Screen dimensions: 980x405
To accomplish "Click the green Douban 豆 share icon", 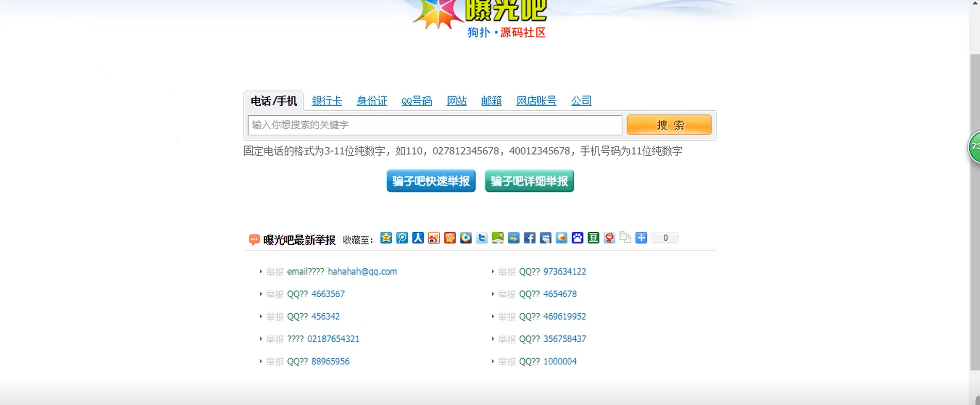I will pyautogui.click(x=593, y=238).
